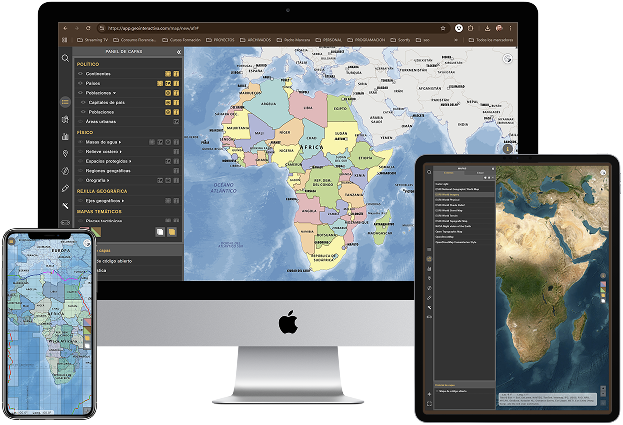The height and width of the screenshot is (425, 623).
Task: Open the browser extensions icon
Action: click(x=470, y=28)
